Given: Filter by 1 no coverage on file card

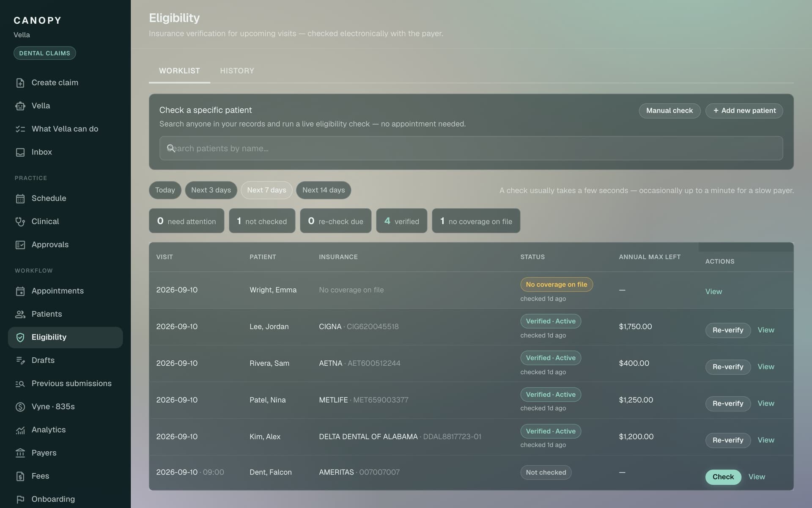Looking at the screenshot, I should 476,221.
